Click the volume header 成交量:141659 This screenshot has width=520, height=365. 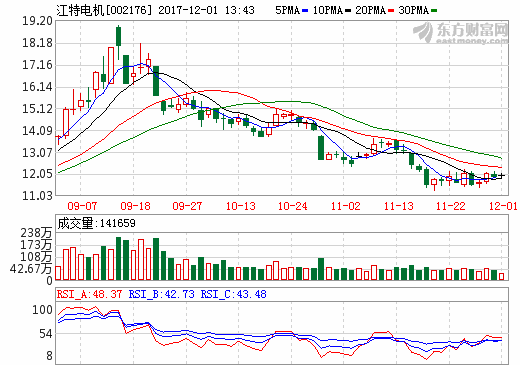click(x=96, y=223)
